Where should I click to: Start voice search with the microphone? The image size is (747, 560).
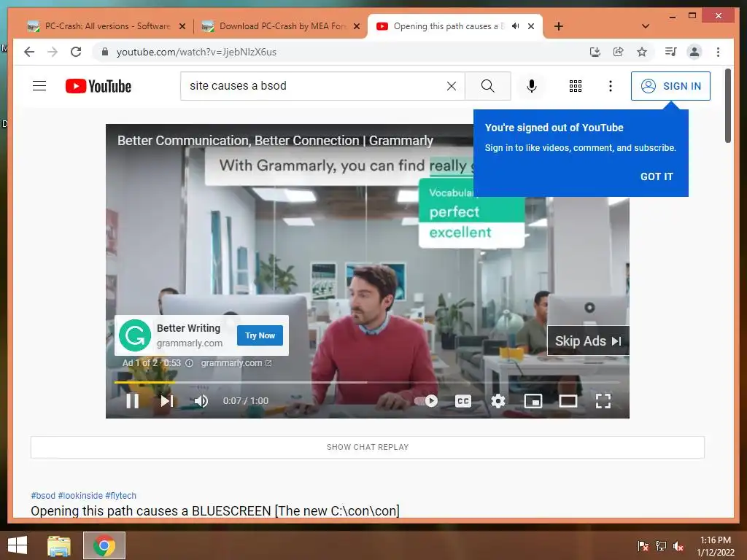532,86
